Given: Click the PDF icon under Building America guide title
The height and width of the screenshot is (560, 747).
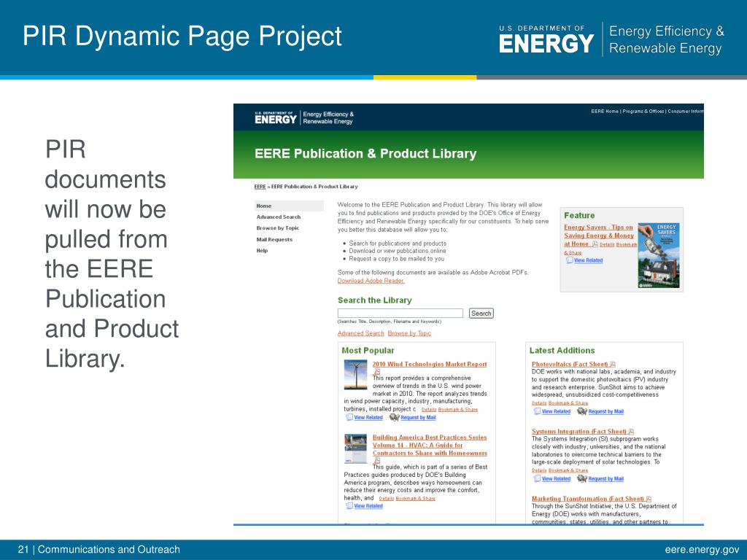Looking at the screenshot, I should 376,461.
